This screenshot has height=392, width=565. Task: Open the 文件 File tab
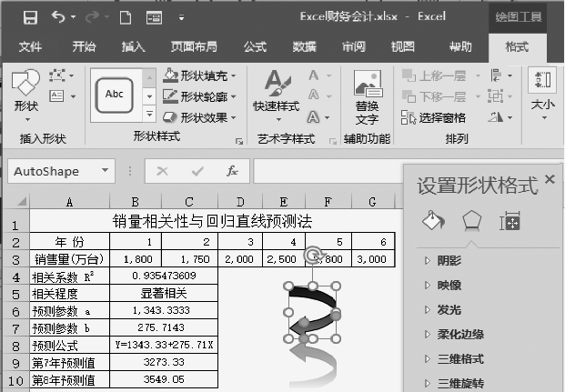pos(30,46)
